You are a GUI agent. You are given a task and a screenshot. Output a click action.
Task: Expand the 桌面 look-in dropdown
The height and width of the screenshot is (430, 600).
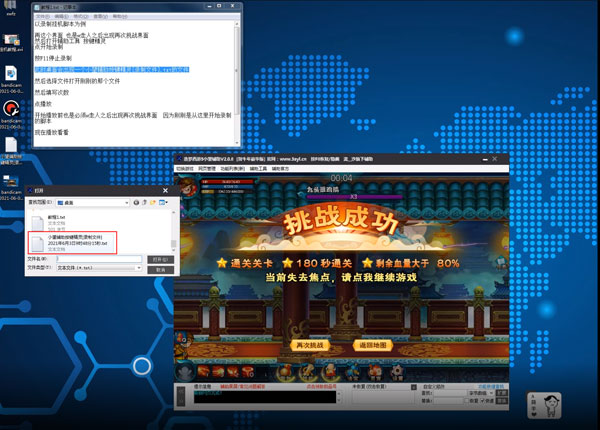pyautogui.click(x=127, y=203)
